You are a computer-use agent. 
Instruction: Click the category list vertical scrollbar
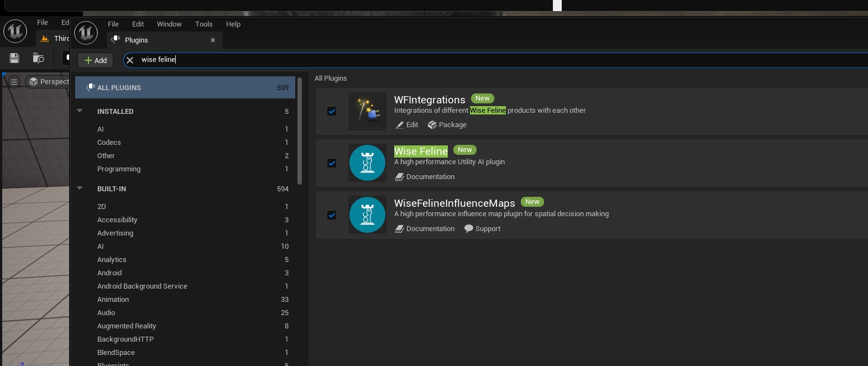coord(300,131)
